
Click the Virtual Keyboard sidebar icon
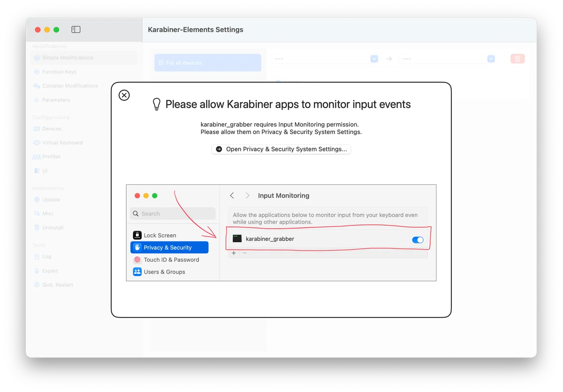(37, 143)
